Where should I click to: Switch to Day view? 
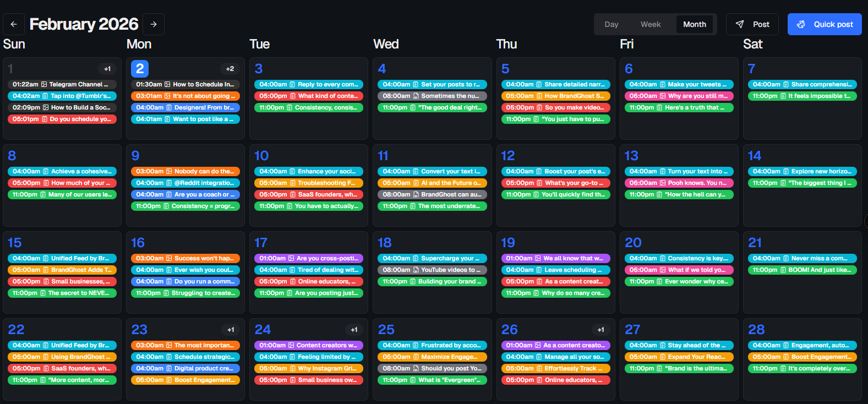611,24
